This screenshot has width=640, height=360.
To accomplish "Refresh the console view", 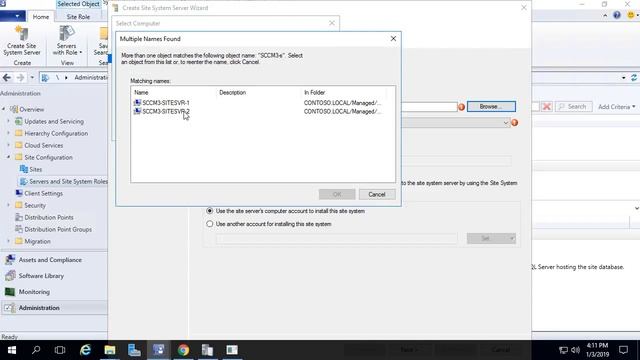I will [x=633, y=78].
